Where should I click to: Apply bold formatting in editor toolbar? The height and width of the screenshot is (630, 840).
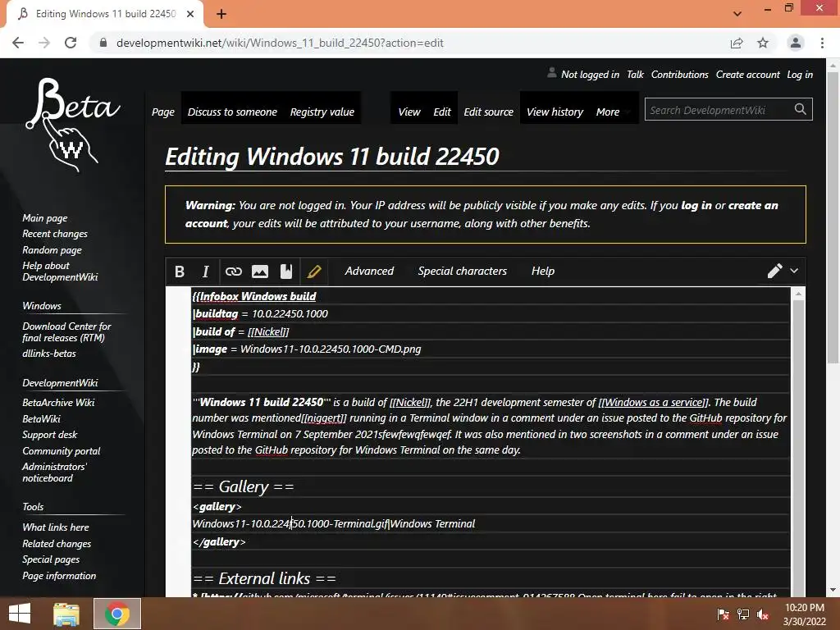(x=180, y=272)
